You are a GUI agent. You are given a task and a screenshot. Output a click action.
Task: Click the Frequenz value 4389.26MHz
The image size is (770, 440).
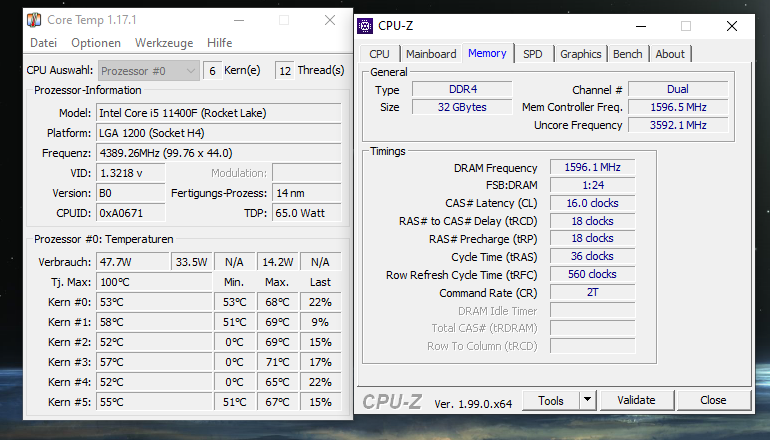[x=219, y=153]
